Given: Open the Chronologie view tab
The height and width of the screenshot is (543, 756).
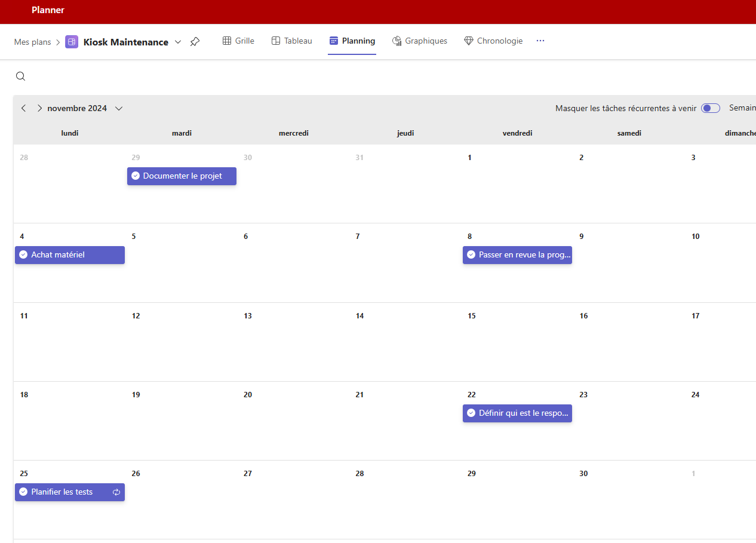Looking at the screenshot, I should [493, 41].
